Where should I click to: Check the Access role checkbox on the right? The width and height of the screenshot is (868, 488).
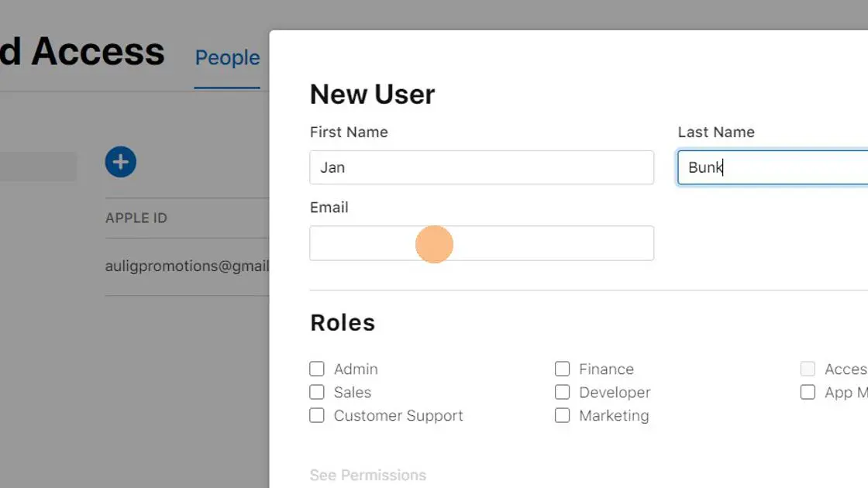808,369
